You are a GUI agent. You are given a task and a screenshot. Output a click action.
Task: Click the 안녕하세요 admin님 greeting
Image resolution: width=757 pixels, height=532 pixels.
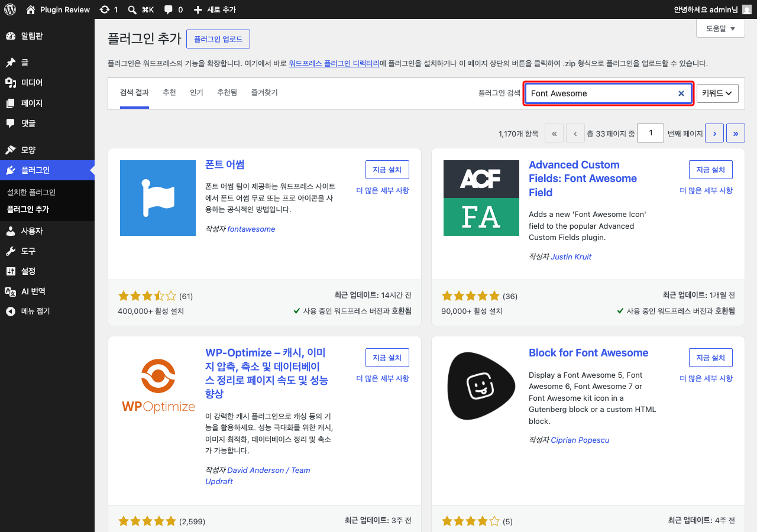click(706, 9)
